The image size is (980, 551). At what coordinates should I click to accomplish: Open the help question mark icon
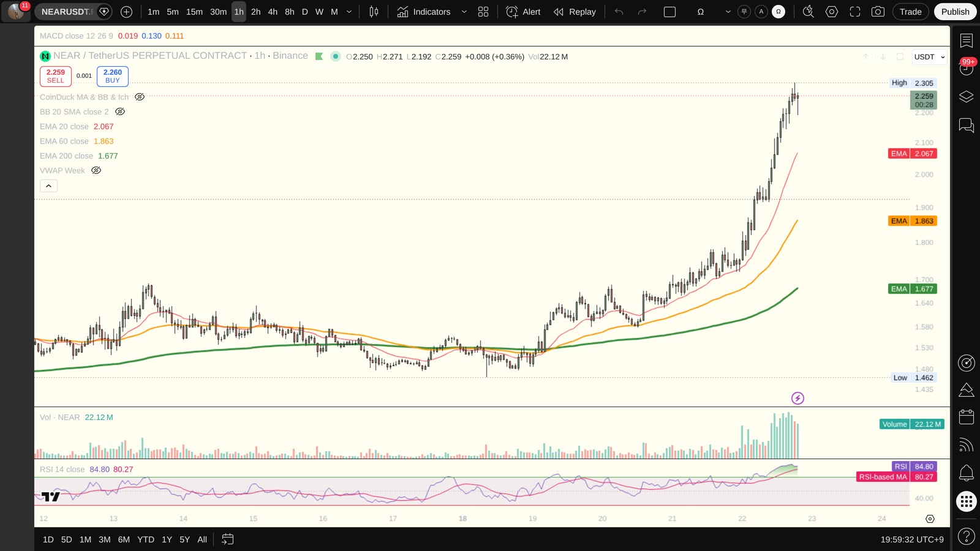(x=967, y=537)
